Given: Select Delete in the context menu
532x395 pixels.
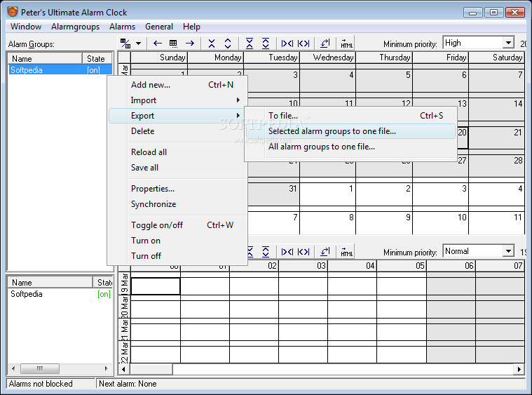Looking at the screenshot, I should tap(177, 131).
